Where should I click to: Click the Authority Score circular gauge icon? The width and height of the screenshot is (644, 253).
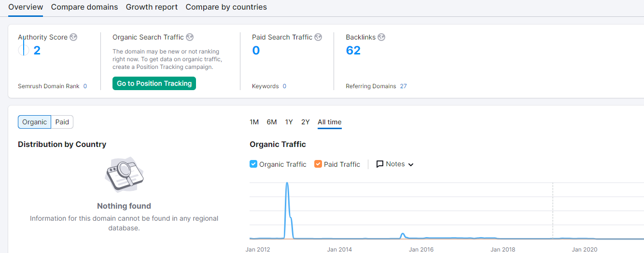(24, 50)
